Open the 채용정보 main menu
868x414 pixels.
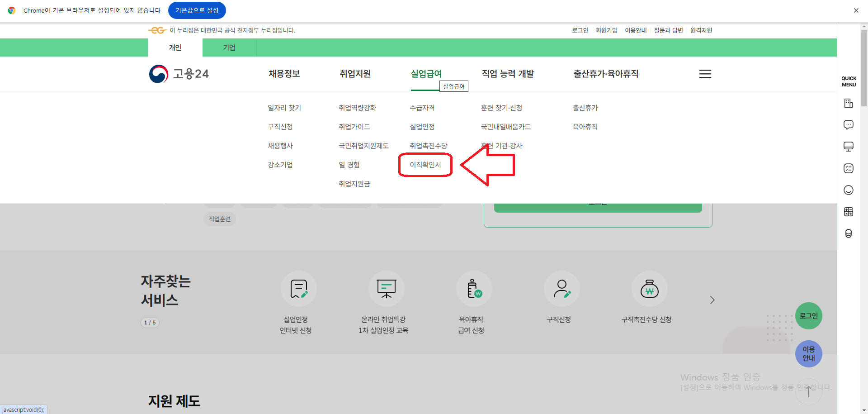pyautogui.click(x=284, y=74)
